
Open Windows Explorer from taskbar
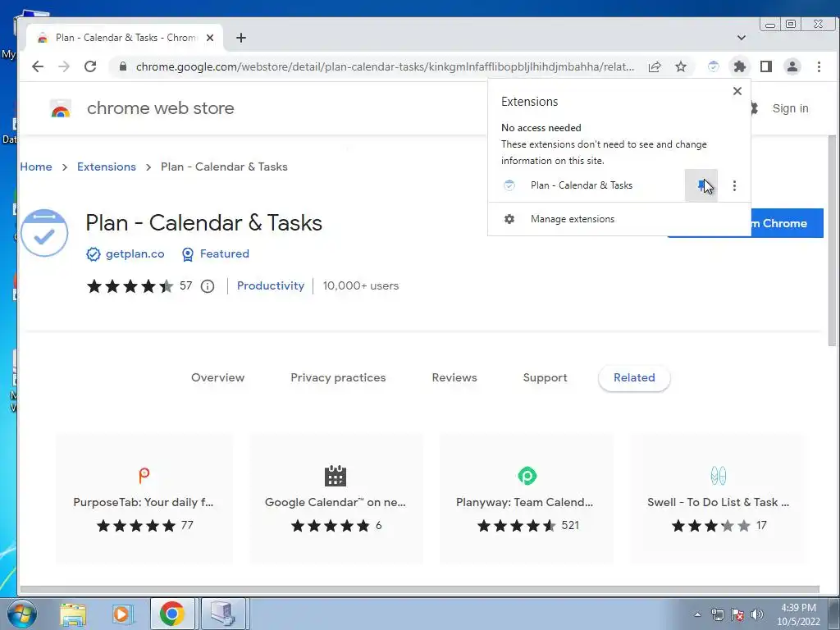click(73, 614)
